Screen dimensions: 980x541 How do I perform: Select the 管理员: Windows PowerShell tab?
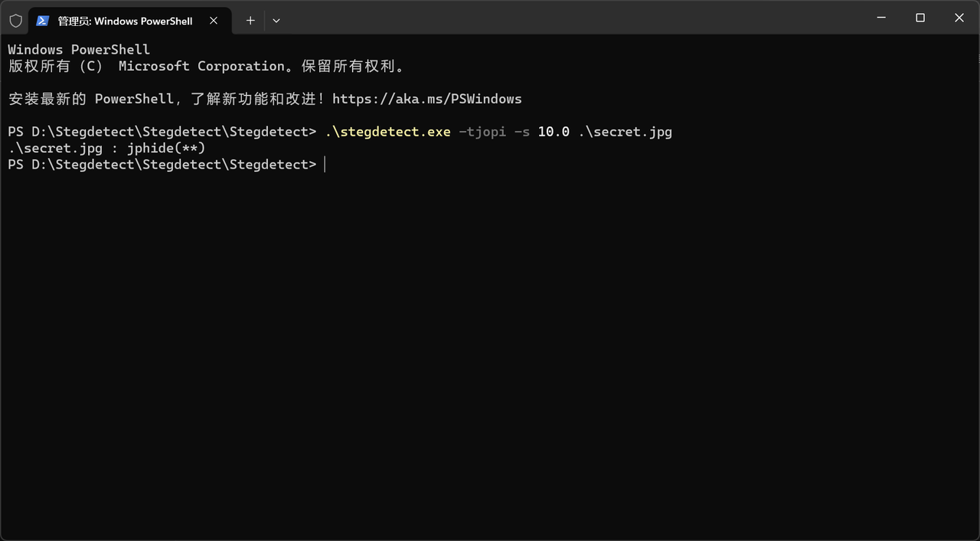[x=129, y=21]
